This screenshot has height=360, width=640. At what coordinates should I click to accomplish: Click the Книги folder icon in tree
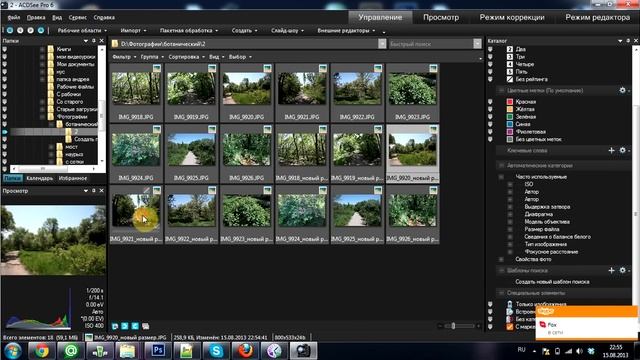point(51,49)
